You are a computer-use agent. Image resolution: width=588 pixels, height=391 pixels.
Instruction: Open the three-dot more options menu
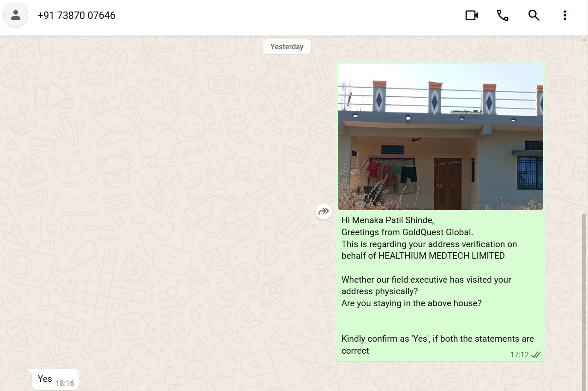click(565, 15)
